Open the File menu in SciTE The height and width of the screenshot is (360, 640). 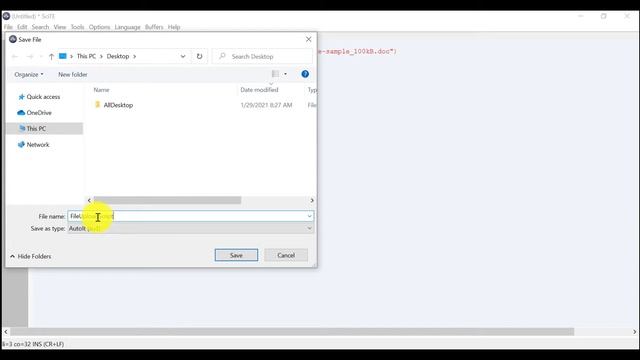[8, 27]
